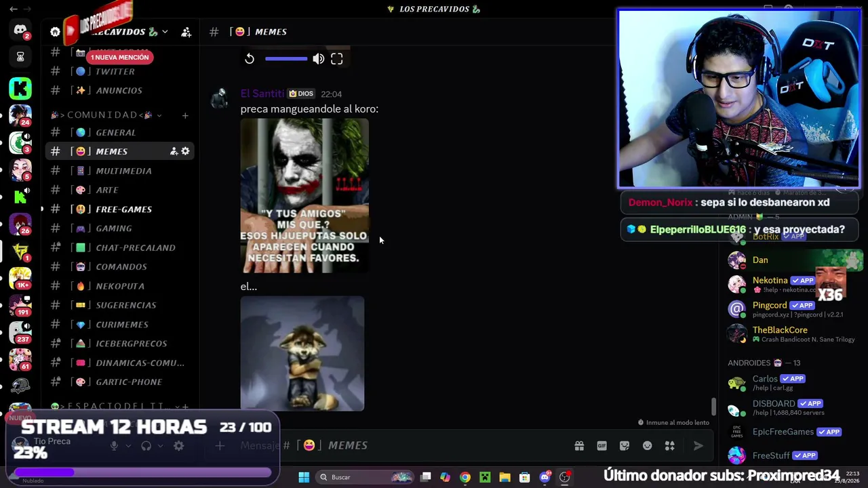Open Discord direct messages home icon
This screenshot has width=868, height=488.
click(x=20, y=30)
